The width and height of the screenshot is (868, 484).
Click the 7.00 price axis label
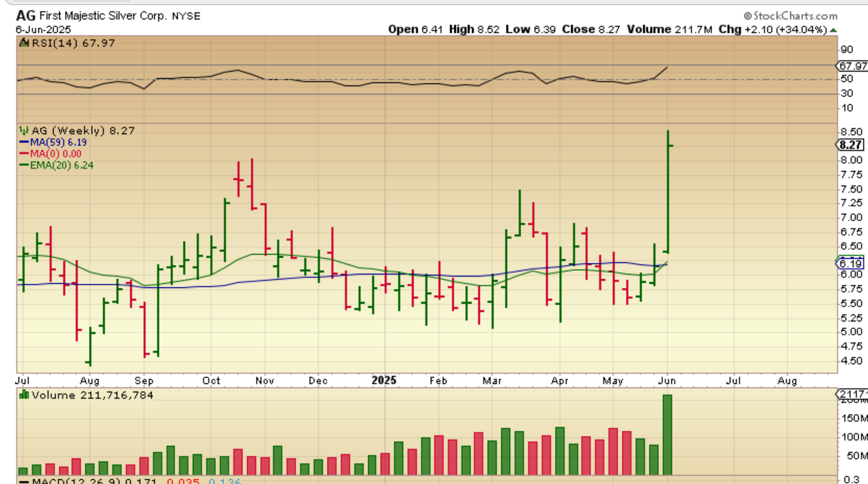click(852, 217)
